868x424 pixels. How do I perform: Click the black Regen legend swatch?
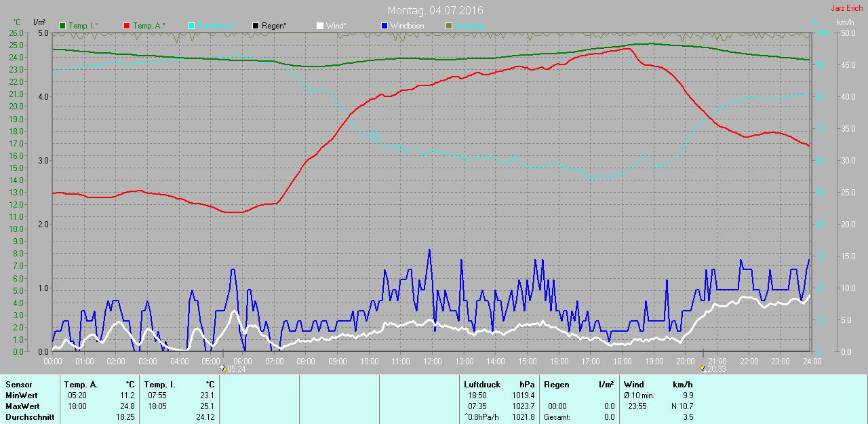tap(256, 25)
